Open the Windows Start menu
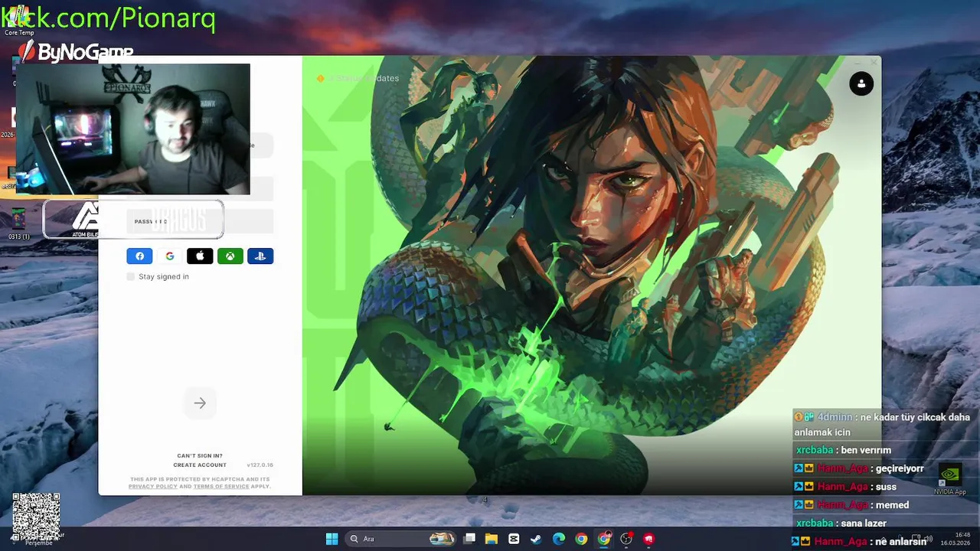Image resolution: width=980 pixels, height=551 pixels. click(332, 539)
